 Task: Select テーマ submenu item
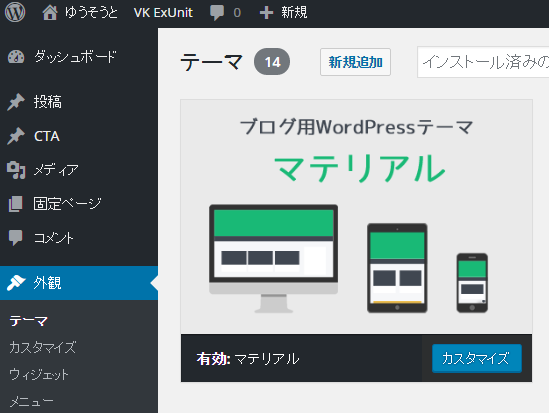pos(28,321)
